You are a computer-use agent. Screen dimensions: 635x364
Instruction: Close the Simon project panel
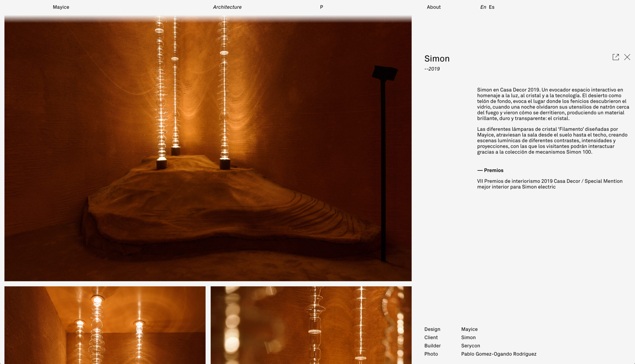(627, 57)
